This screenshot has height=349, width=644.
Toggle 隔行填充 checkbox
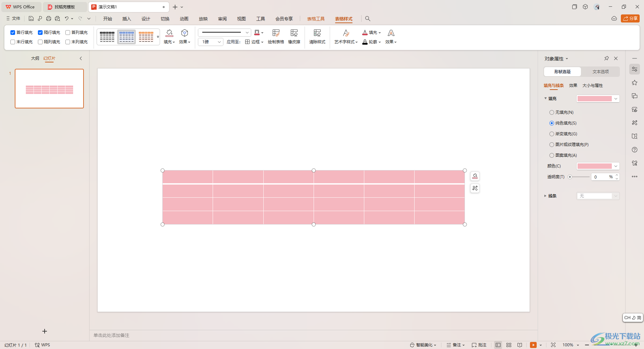point(40,33)
